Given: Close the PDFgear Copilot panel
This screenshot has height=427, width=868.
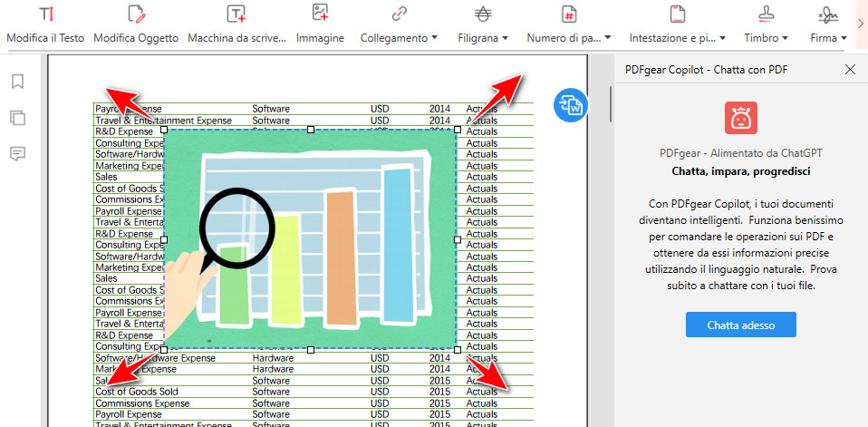Looking at the screenshot, I should (849, 70).
